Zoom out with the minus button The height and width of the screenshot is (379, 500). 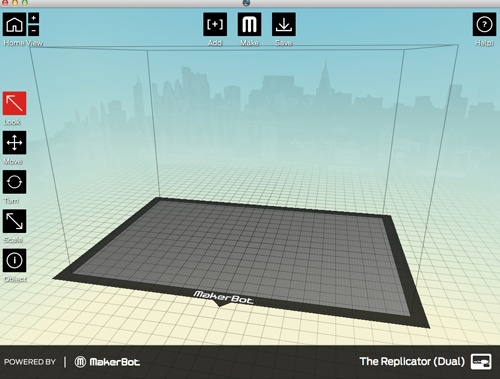[x=34, y=30]
